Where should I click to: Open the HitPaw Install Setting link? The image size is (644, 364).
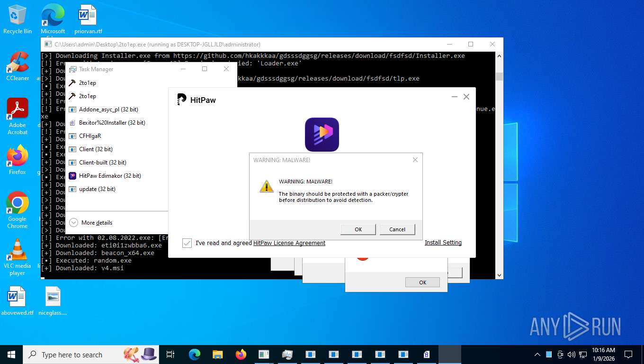[443, 243]
